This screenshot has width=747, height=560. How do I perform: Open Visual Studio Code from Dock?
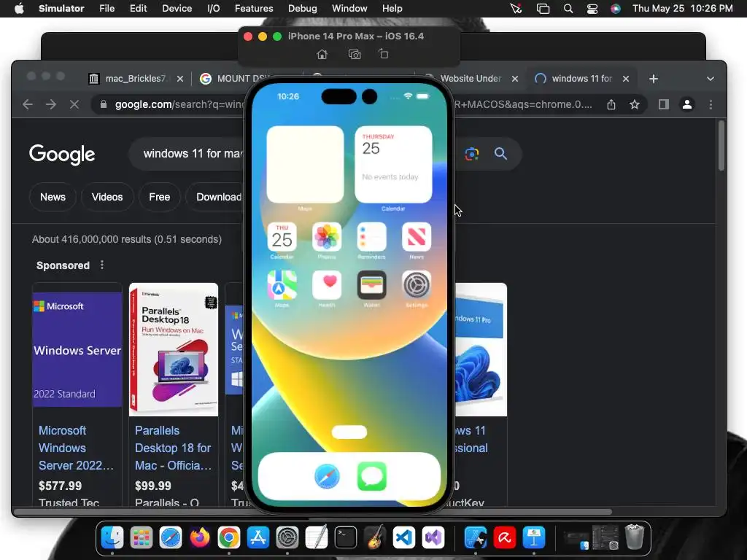tap(403, 537)
